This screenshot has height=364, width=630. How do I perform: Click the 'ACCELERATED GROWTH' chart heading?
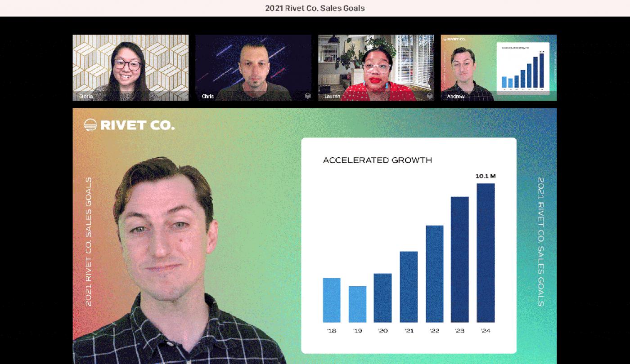[378, 160]
